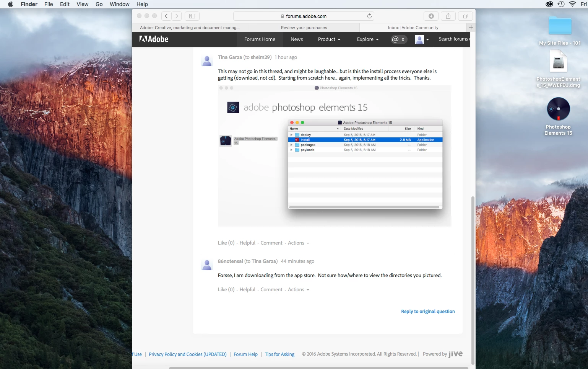The height and width of the screenshot is (369, 588).
Task: Click the Creative Cloud menu bar icon
Action: (x=549, y=4)
